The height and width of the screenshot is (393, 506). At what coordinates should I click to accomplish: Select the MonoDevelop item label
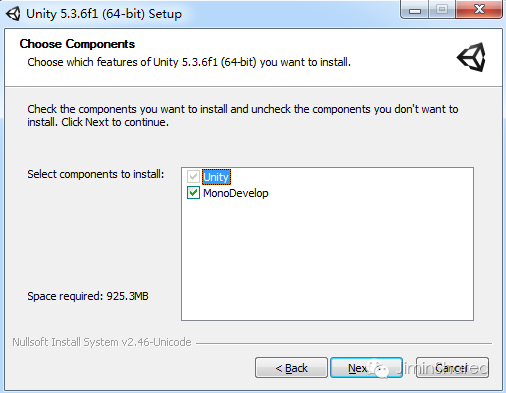[236, 193]
